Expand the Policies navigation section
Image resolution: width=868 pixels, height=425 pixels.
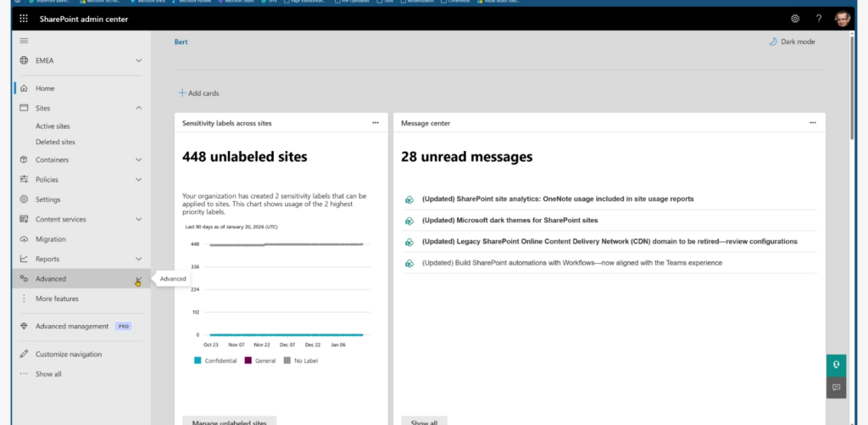tap(138, 180)
